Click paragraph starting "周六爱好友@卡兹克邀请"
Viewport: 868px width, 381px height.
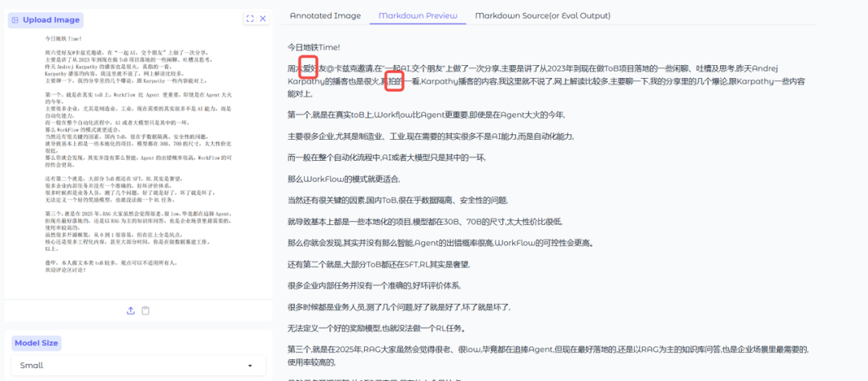(547, 81)
